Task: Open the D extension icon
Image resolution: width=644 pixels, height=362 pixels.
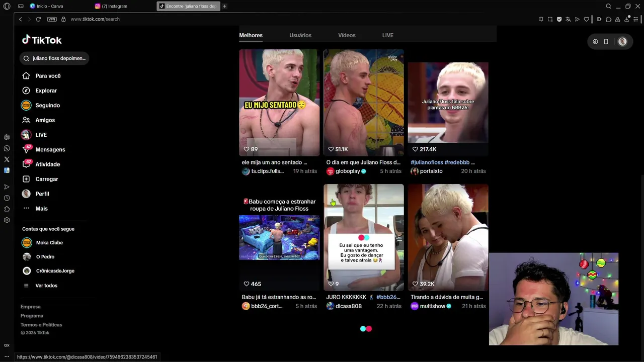Action: 599,19
